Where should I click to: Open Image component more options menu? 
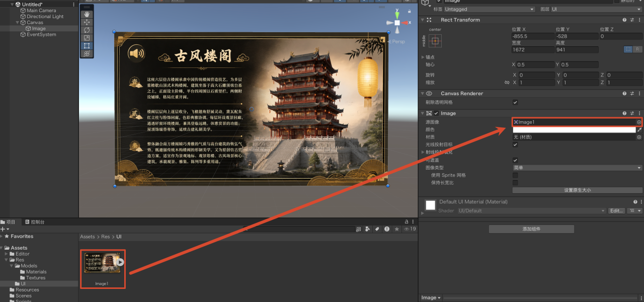(x=639, y=113)
